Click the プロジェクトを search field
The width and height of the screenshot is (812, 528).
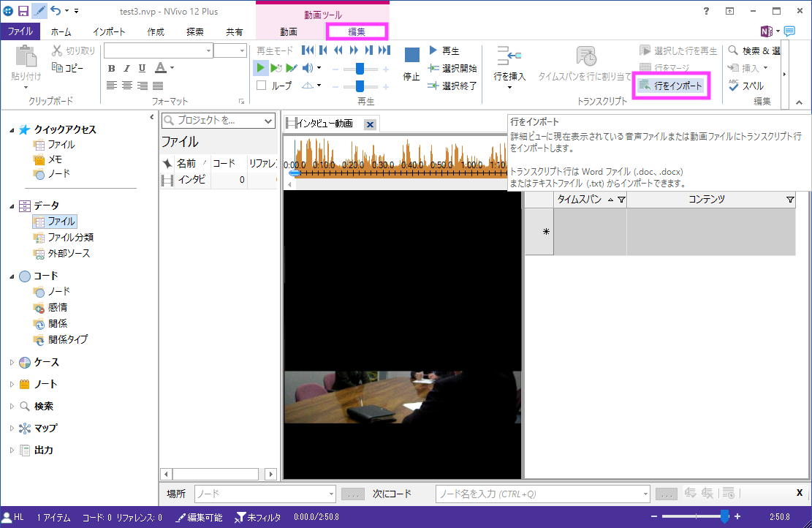[x=218, y=120]
